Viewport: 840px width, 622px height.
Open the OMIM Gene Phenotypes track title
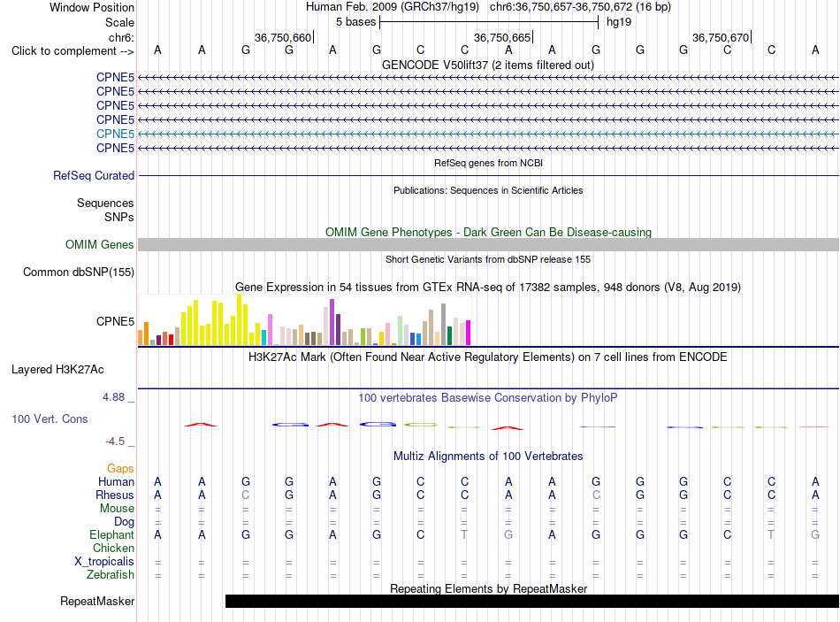pos(488,232)
